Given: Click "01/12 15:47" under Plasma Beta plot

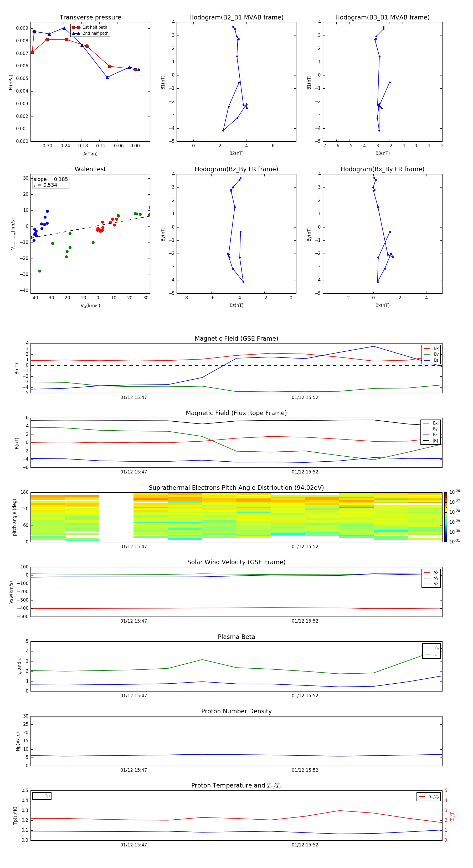Looking at the screenshot, I should [134, 696].
